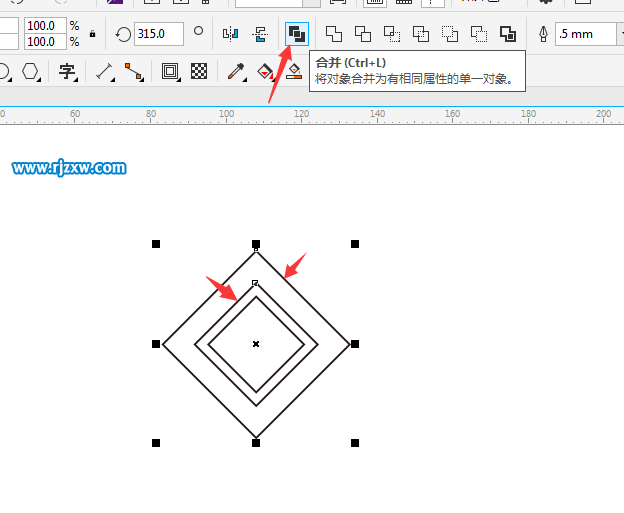
Task: Mirror the selection horizontally
Action: click(230, 34)
